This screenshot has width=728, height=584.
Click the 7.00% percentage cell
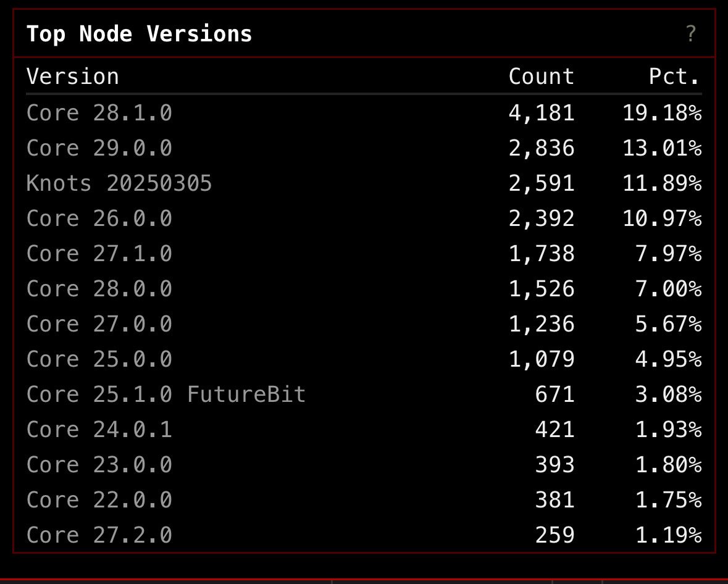pos(669,289)
